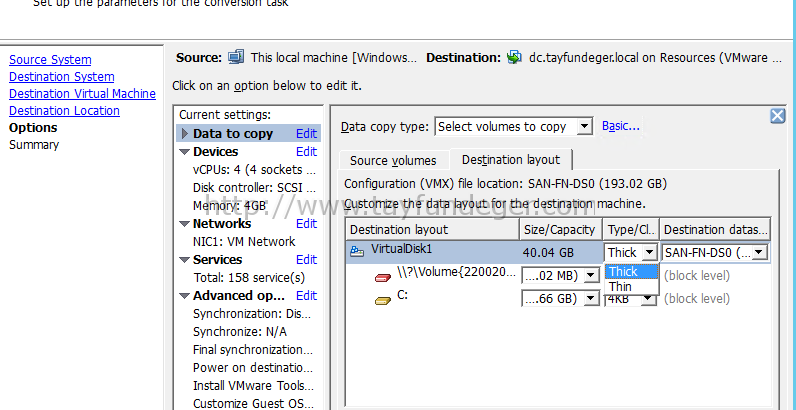The width and height of the screenshot is (796, 410).
Task: Open the Destination Location step
Action: click(64, 111)
